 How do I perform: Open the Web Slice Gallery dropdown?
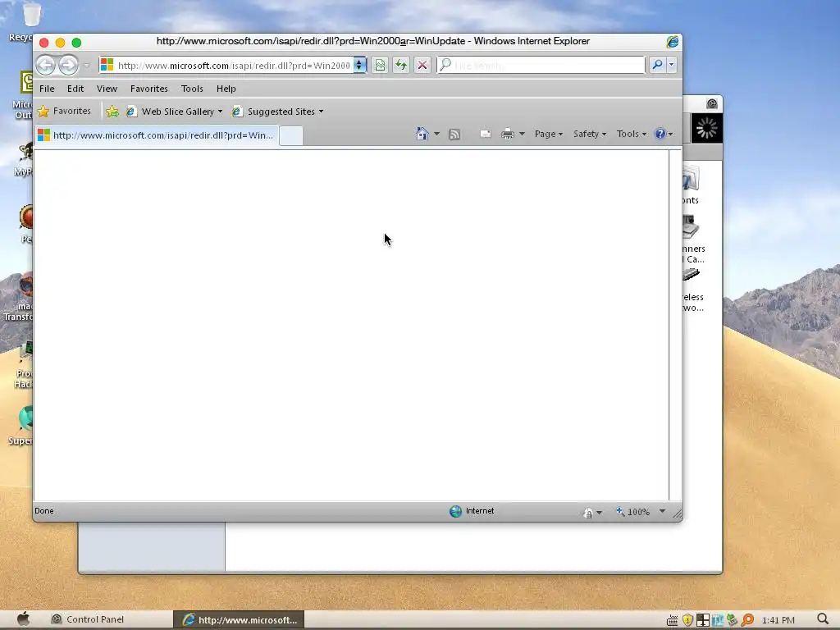(x=175, y=112)
